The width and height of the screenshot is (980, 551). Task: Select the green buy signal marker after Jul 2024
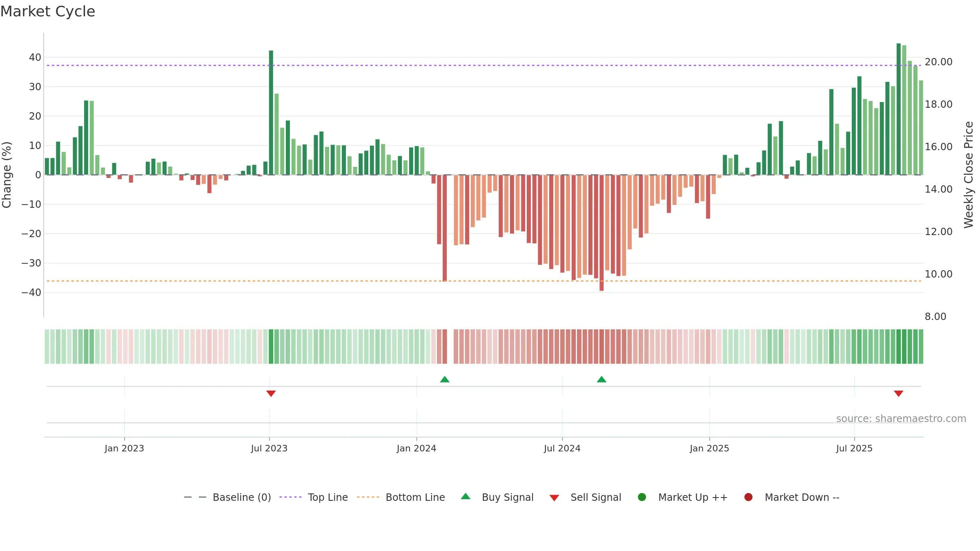click(601, 379)
